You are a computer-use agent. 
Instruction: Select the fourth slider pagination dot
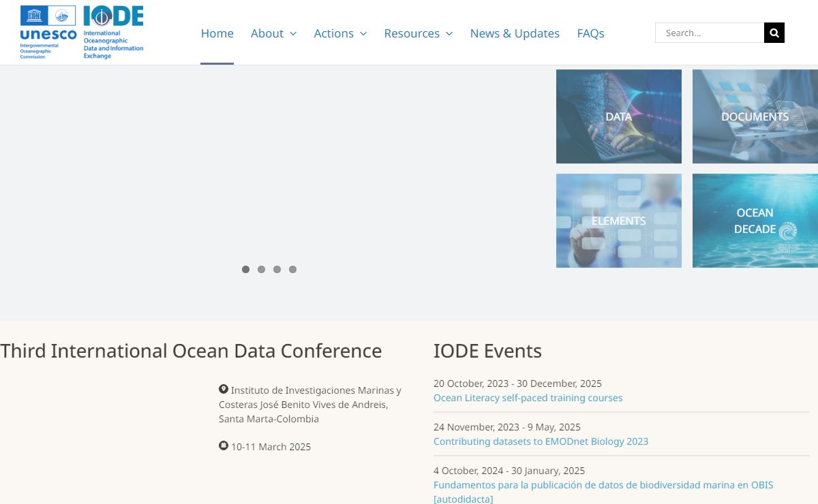292,270
